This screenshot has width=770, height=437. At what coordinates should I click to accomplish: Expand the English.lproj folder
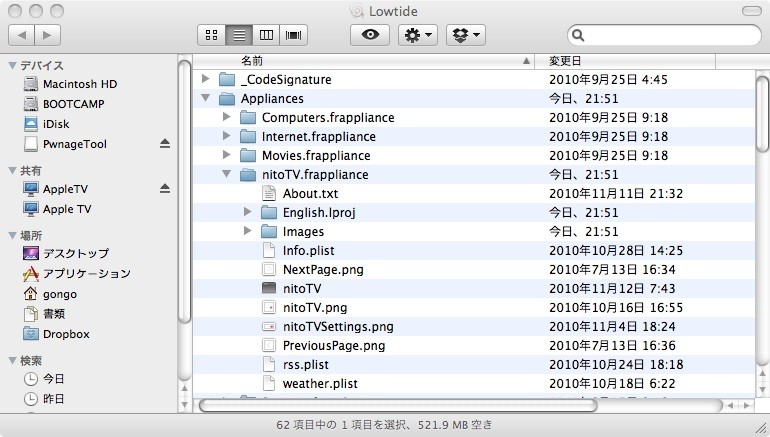click(248, 212)
